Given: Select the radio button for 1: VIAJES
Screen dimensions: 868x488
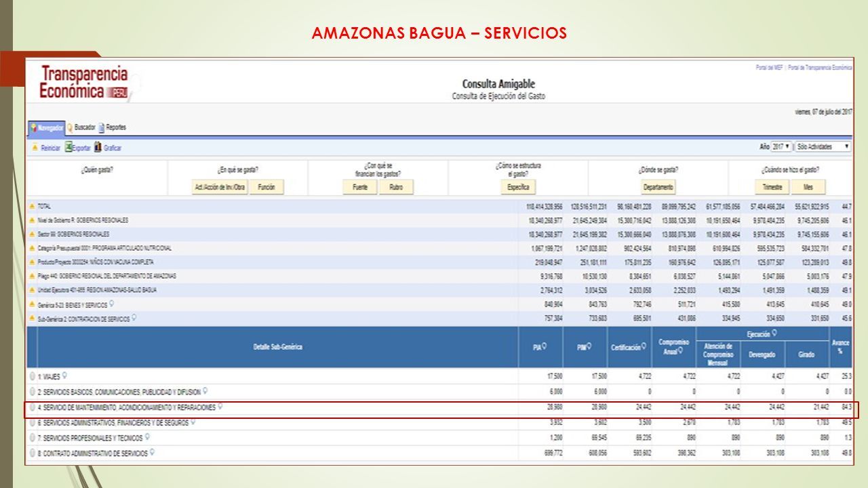Looking at the screenshot, I should [32, 376].
